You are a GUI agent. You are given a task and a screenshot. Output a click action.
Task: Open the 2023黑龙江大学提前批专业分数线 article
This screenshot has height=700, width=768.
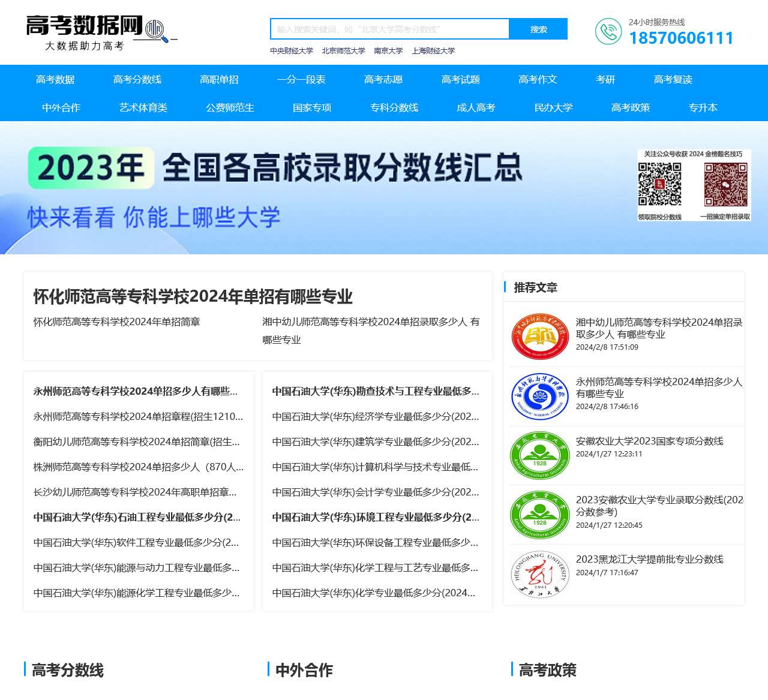(x=650, y=560)
